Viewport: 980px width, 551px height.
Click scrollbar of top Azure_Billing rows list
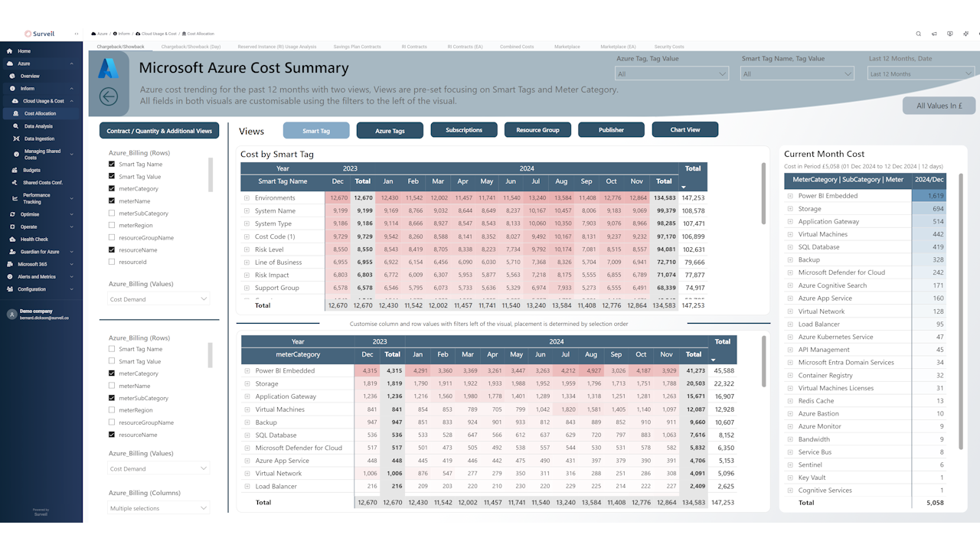click(x=211, y=175)
